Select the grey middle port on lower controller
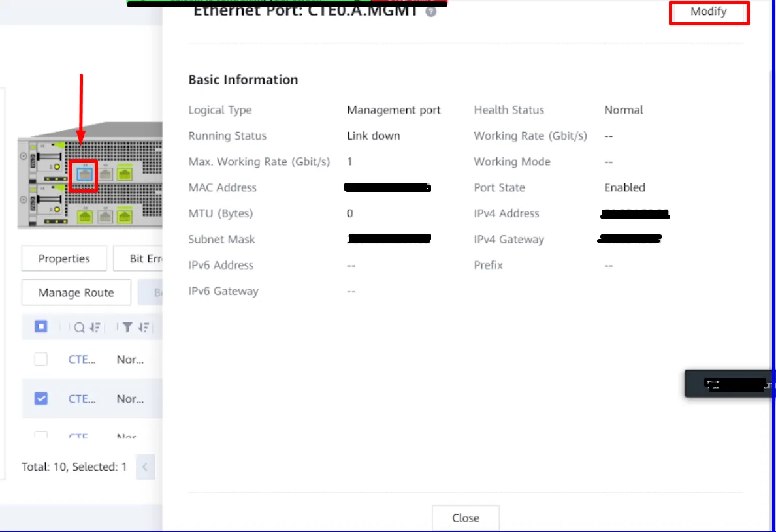776x532 pixels. [x=105, y=217]
